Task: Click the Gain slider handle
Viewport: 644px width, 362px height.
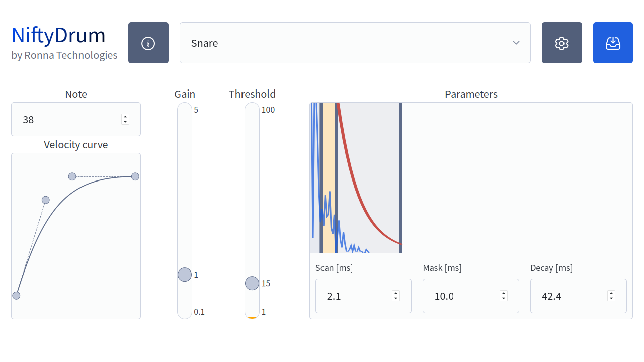Action: tap(185, 275)
